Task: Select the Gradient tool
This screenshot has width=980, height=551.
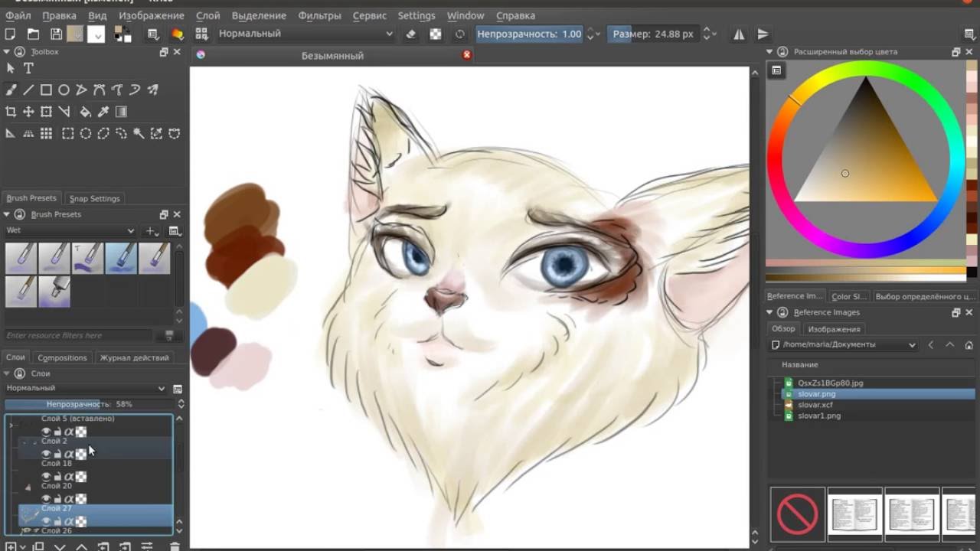Action: click(121, 112)
